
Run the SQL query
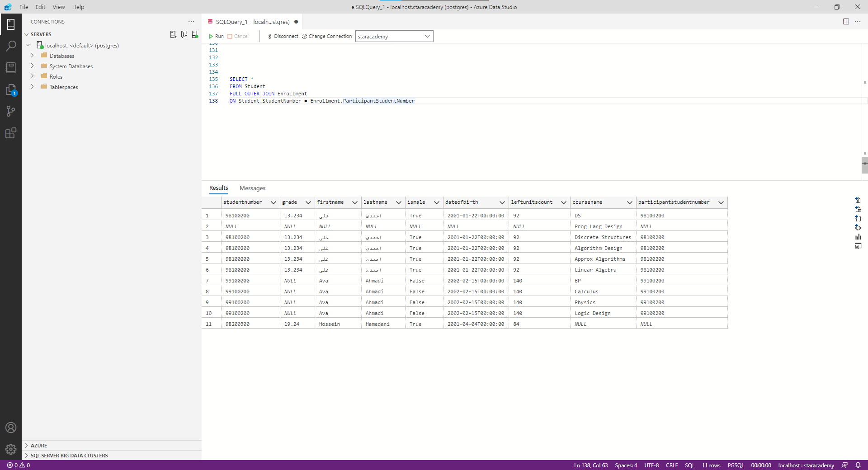tap(216, 36)
